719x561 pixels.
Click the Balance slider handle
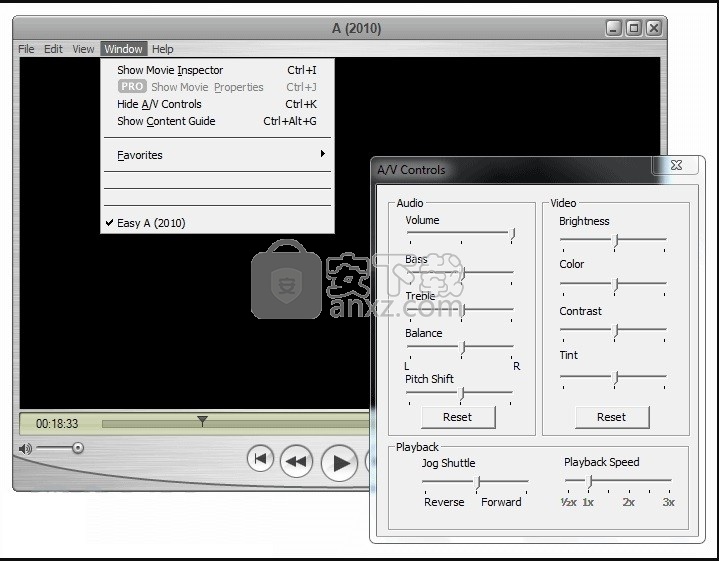[463, 348]
